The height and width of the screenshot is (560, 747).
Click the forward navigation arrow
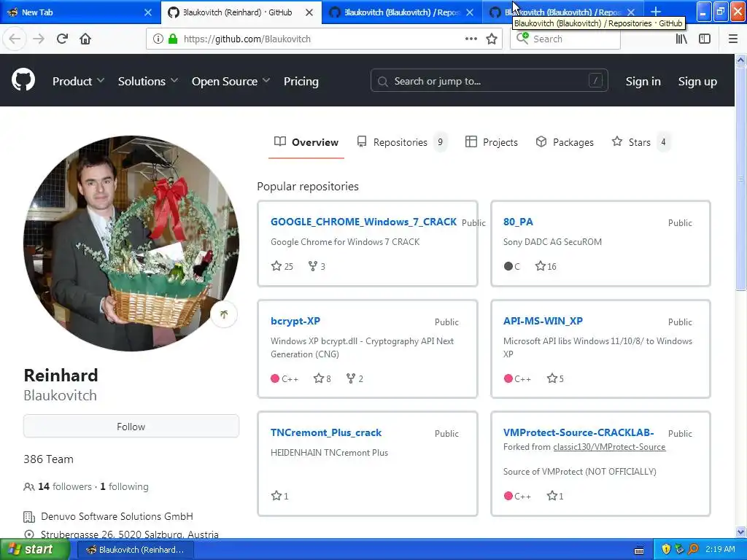(39, 39)
